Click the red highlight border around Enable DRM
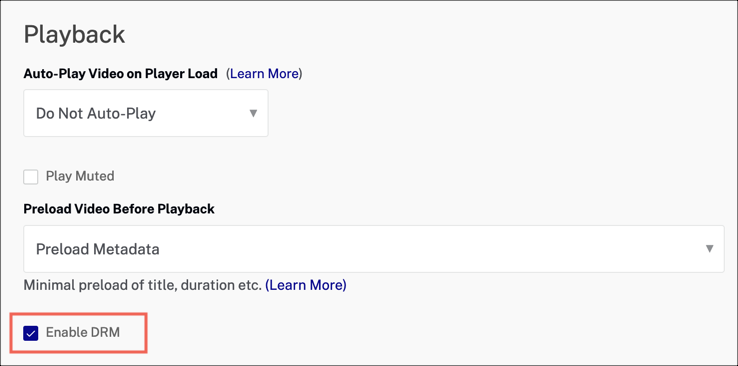This screenshot has width=738, height=366. (x=79, y=313)
